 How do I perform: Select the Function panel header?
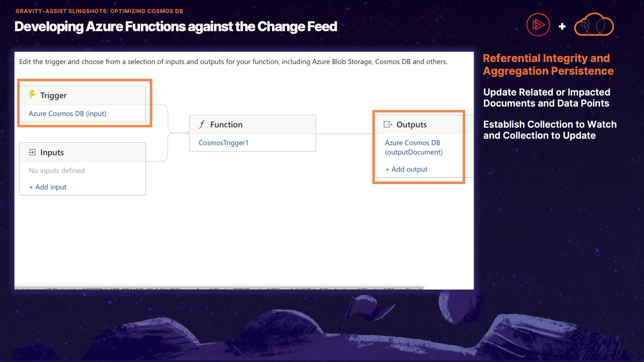252,125
